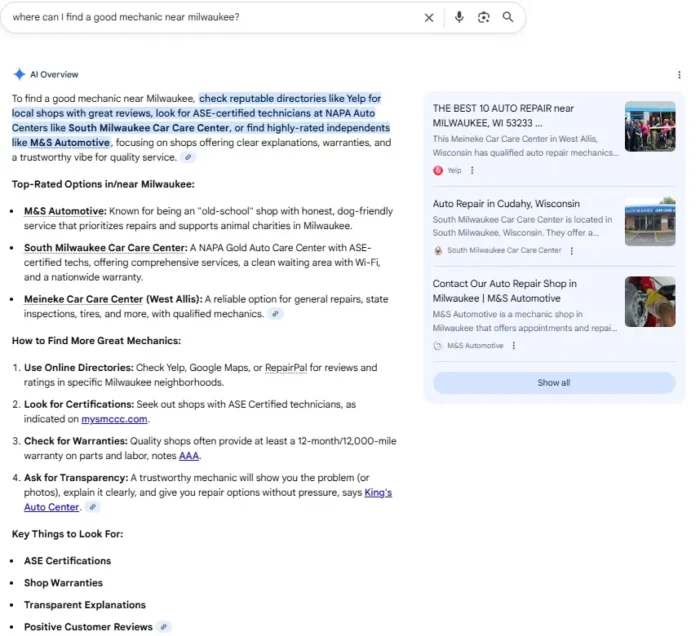Open three-dot menu beside M&S Automotive source
This screenshot has height=636, width=700.
(x=513, y=345)
